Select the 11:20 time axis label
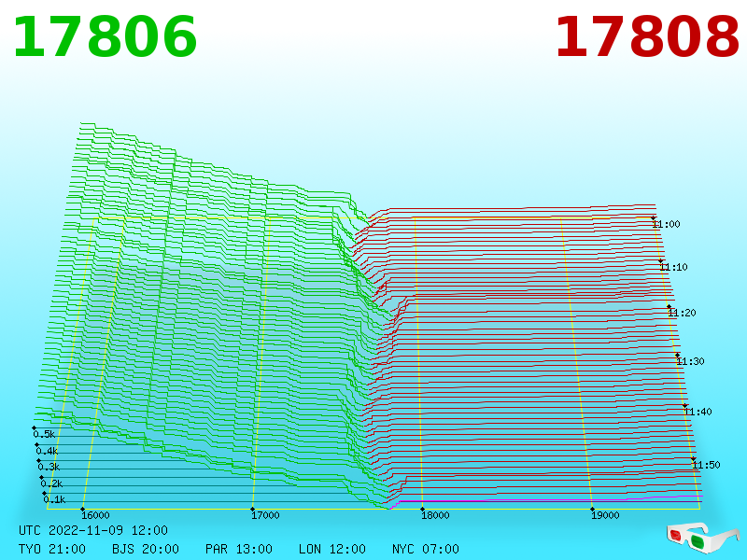 [x=683, y=313]
